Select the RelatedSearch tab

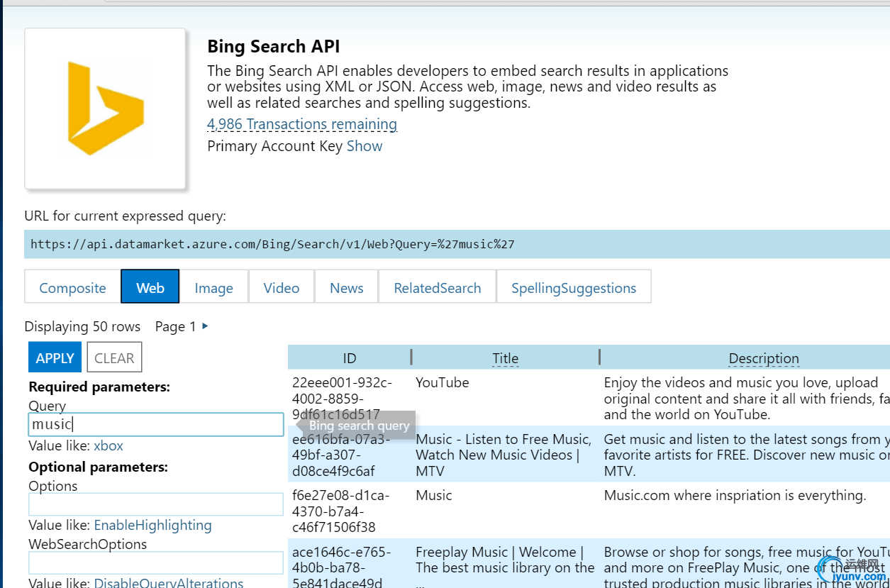coord(438,287)
